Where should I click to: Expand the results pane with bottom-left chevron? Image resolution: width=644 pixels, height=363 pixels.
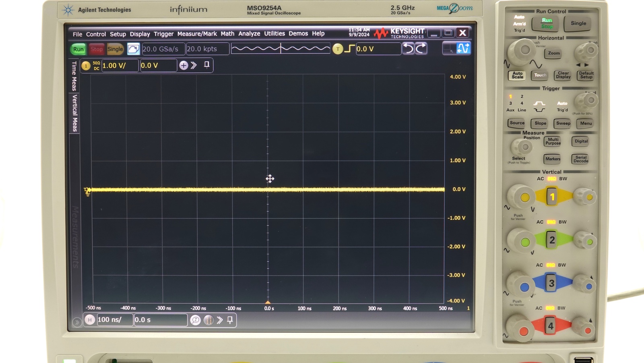pyautogui.click(x=76, y=322)
